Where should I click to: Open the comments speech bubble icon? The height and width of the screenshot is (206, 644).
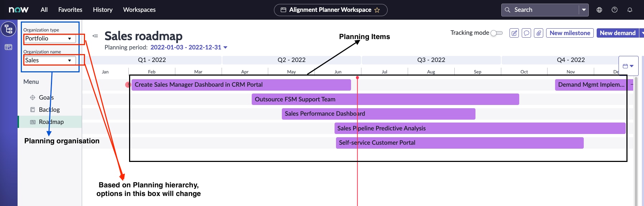[526, 33]
